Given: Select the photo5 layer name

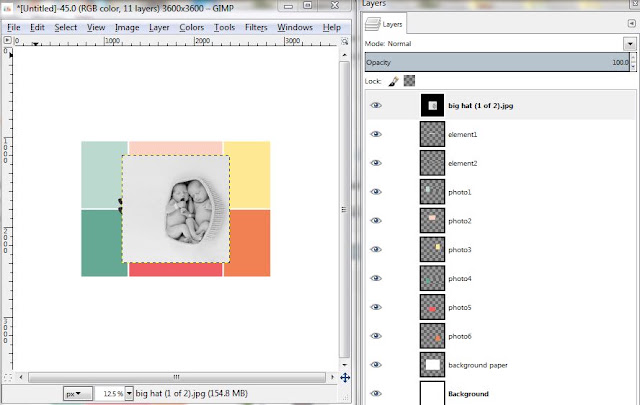Looking at the screenshot, I should pos(460,307).
